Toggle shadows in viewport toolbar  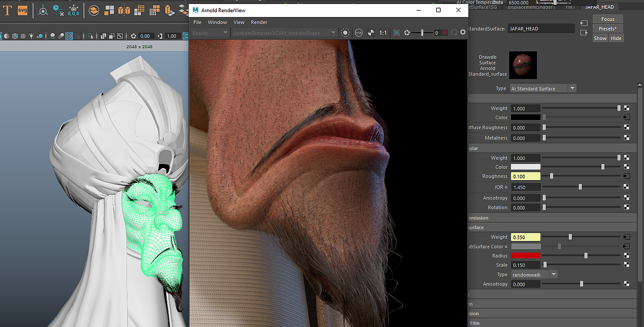(40, 36)
